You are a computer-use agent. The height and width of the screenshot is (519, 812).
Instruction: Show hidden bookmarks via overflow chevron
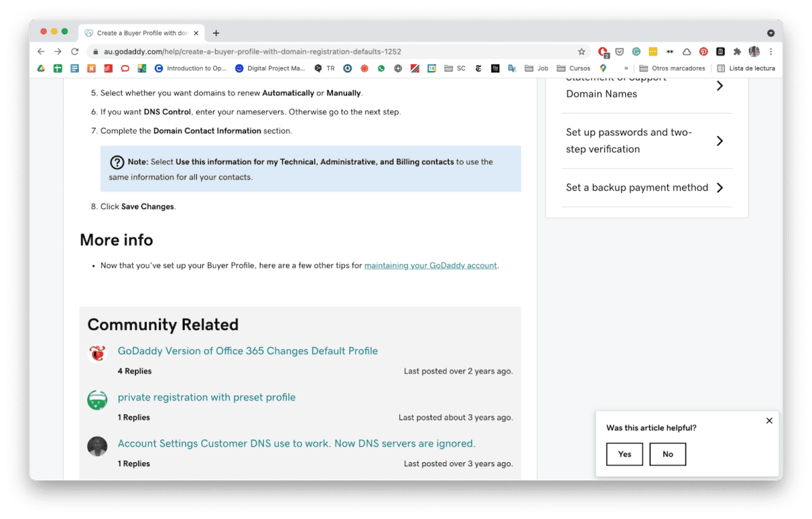626,68
